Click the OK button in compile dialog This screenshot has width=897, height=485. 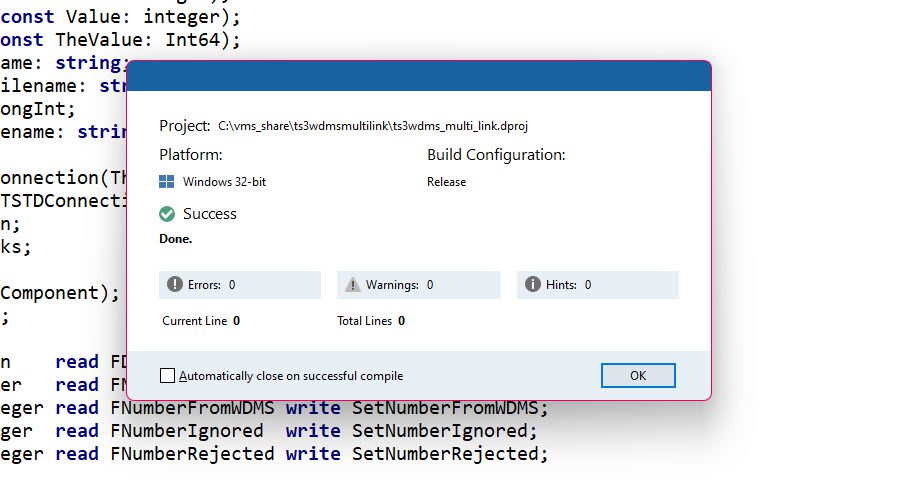pyautogui.click(x=638, y=376)
